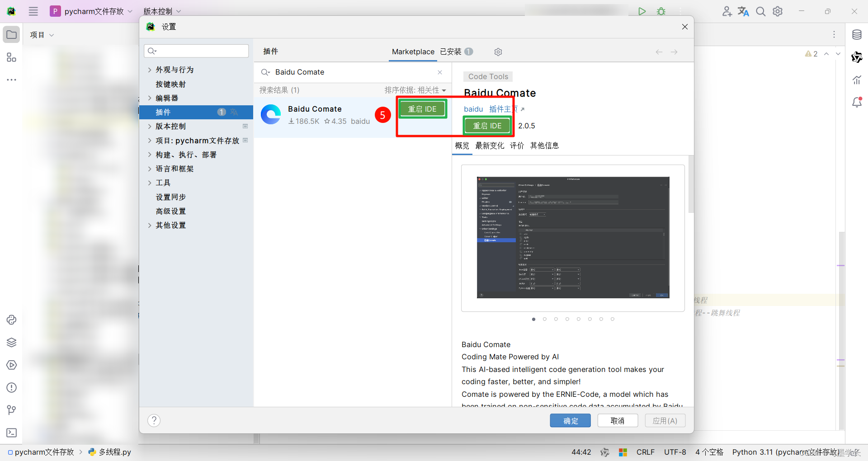868x461 pixels.
Task: Open the Database tool window icon
Action: click(857, 35)
